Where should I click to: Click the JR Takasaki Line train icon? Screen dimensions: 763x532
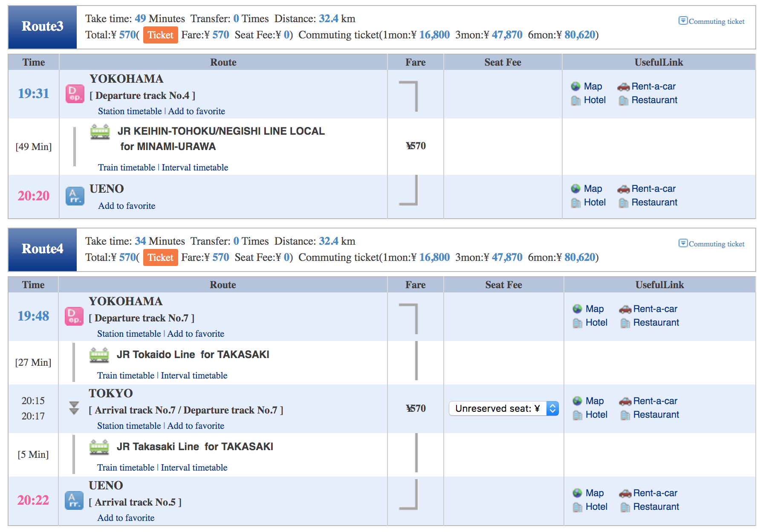(99, 447)
